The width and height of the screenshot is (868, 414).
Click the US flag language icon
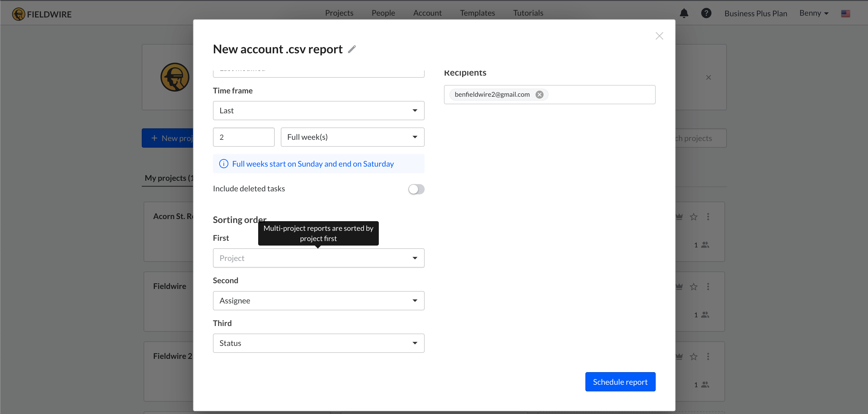[x=845, y=14]
